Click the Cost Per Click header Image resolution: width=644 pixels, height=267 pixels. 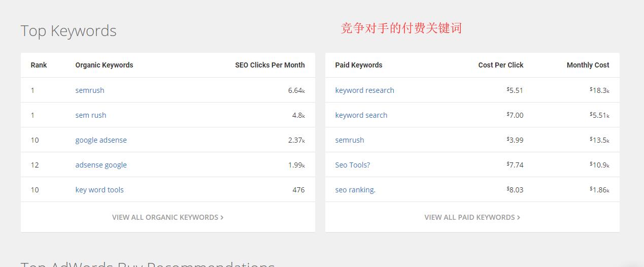[x=501, y=65]
